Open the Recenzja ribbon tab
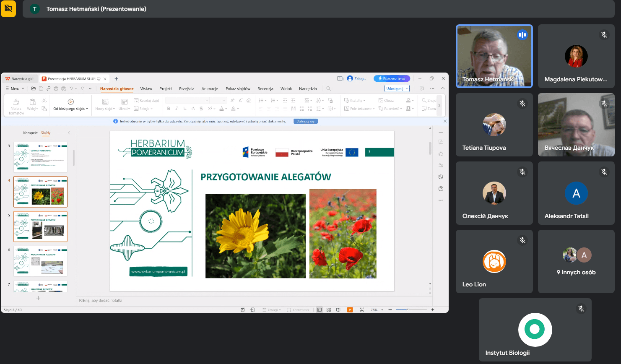 (x=265, y=88)
